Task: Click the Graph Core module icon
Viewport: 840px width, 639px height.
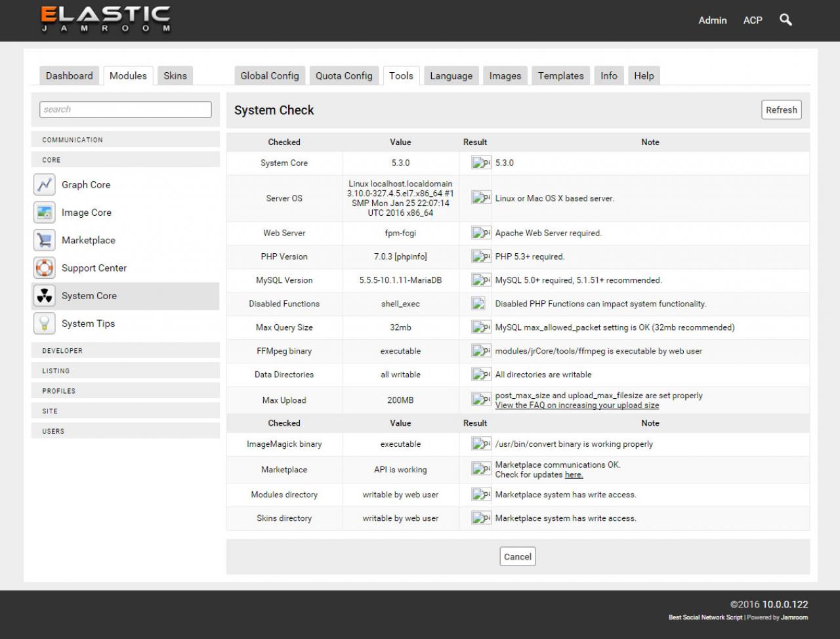Action: point(44,185)
